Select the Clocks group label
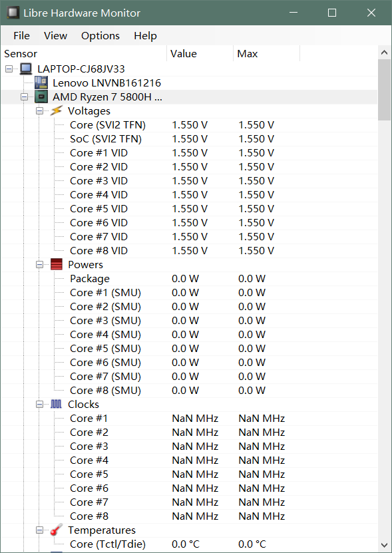 [x=83, y=404]
